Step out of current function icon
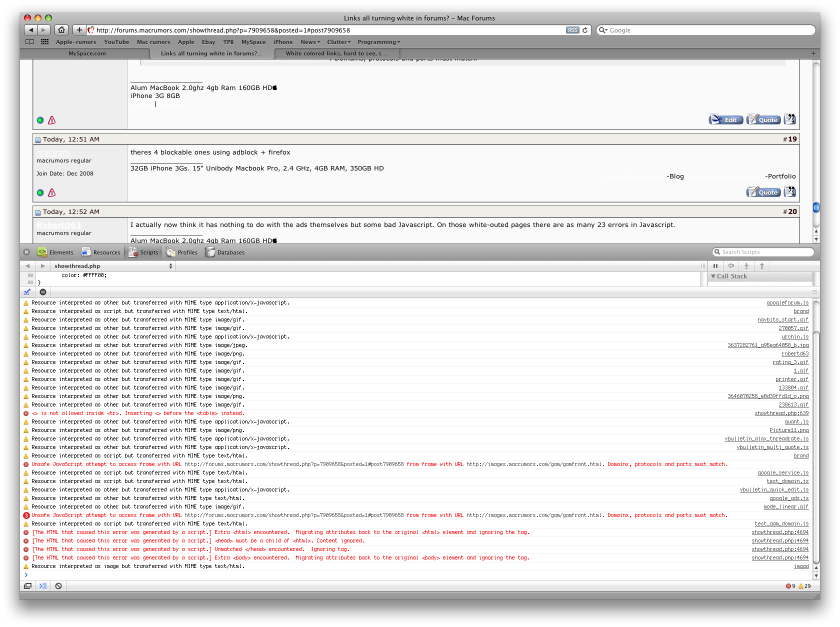Screen dimensions: 840x627 pos(762,266)
